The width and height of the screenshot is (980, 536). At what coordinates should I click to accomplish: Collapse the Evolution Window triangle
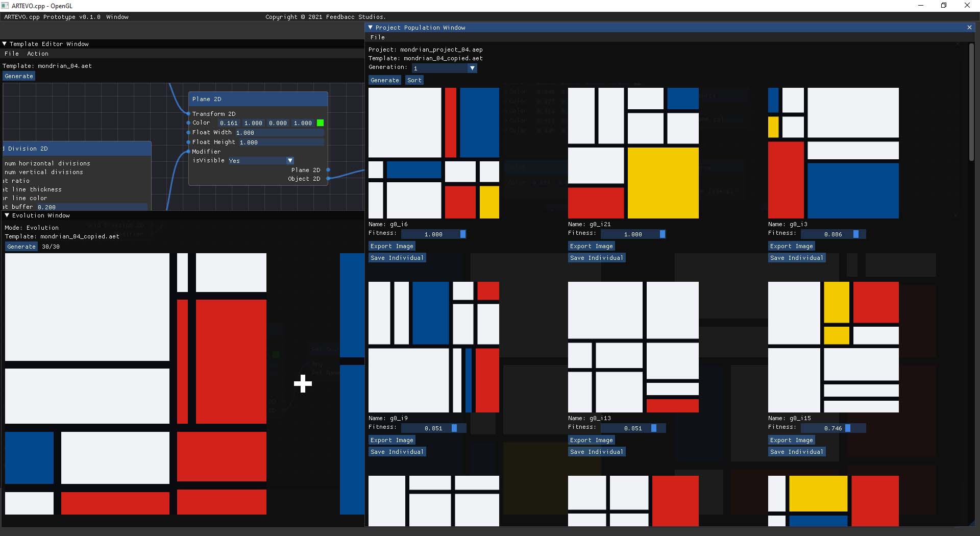pos(7,215)
